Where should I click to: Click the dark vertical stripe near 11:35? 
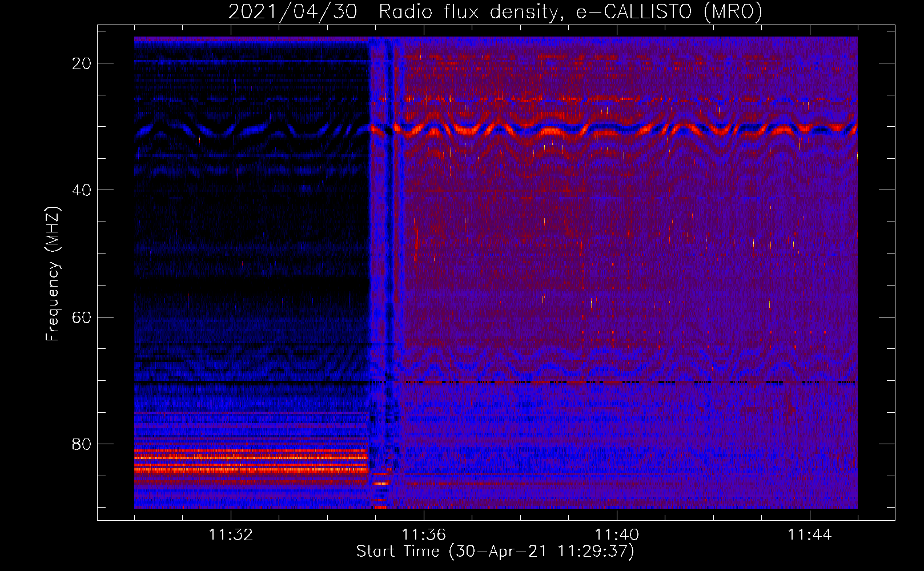click(389, 272)
